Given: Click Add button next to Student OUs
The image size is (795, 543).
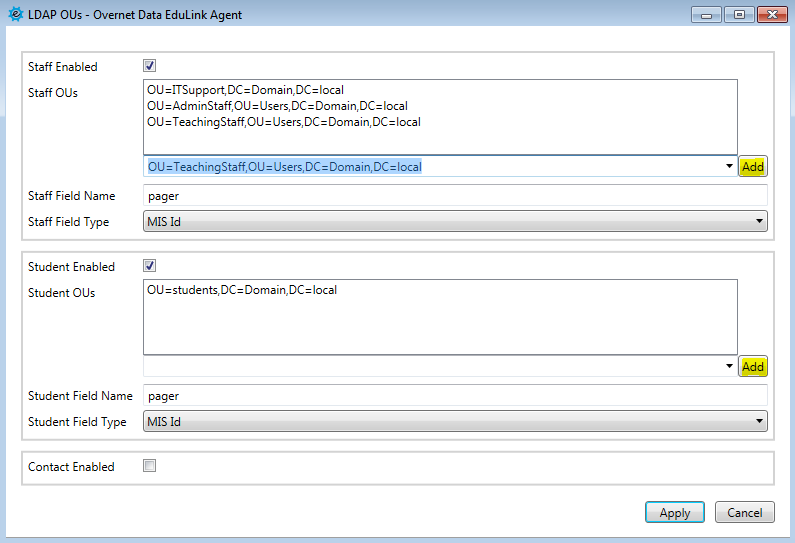Looking at the screenshot, I should (753, 367).
